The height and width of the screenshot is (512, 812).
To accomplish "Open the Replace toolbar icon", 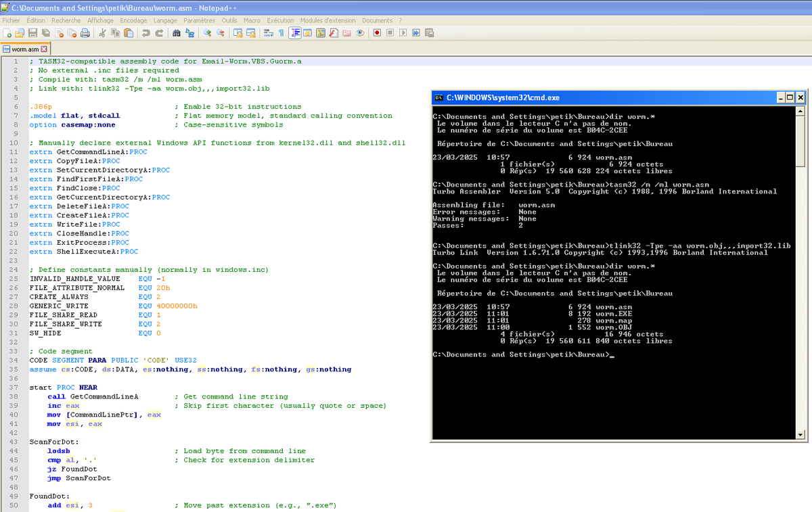I will point(190,32).
